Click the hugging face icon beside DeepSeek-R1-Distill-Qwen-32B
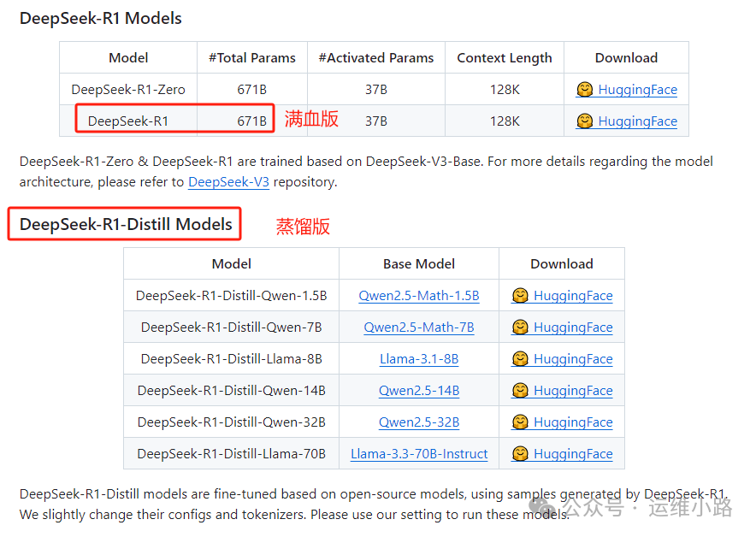Image resolution: width=756 pixels, height=537 pixels. pos(521,422)
